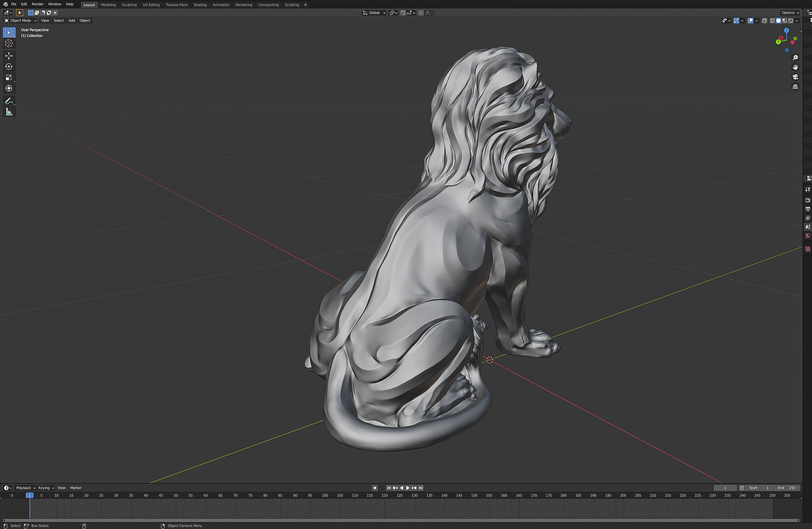
Task: Open the Texture properties tab icon
Action: coord(808,249)
